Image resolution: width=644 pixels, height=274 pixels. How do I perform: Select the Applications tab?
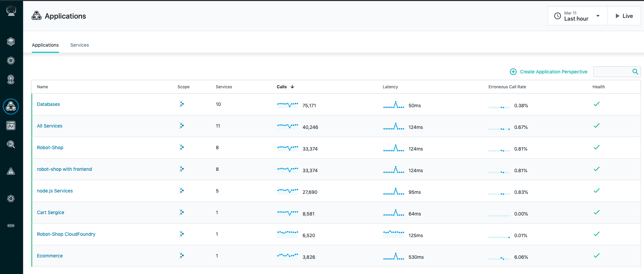pos(45,45)
